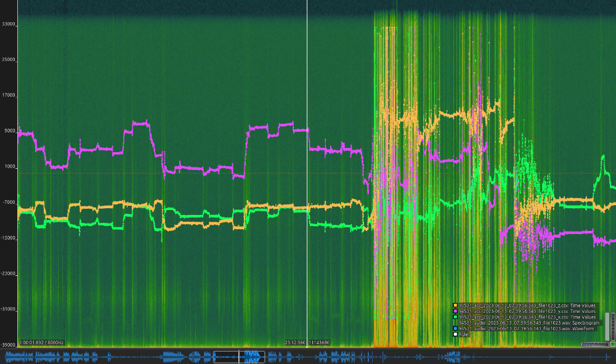
Task: Click the orange z.csv layer color swatch
Action: [455, 305]
